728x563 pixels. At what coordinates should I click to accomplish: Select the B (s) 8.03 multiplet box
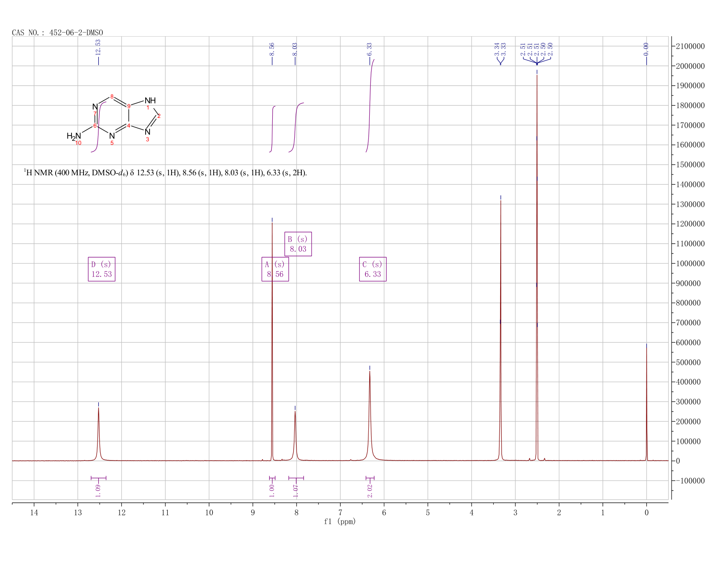pos(298,244)
